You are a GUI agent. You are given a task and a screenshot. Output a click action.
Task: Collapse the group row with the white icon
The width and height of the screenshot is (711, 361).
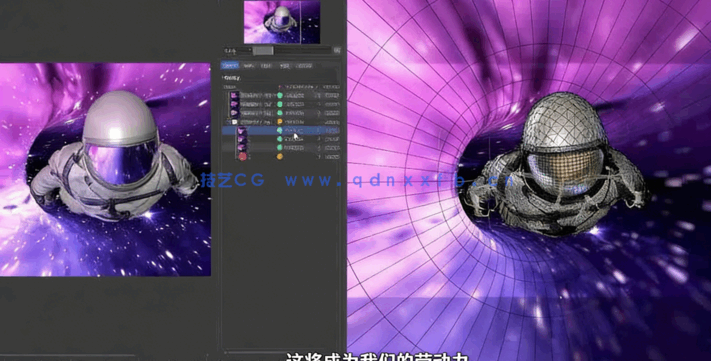click(x=229, y=122)
